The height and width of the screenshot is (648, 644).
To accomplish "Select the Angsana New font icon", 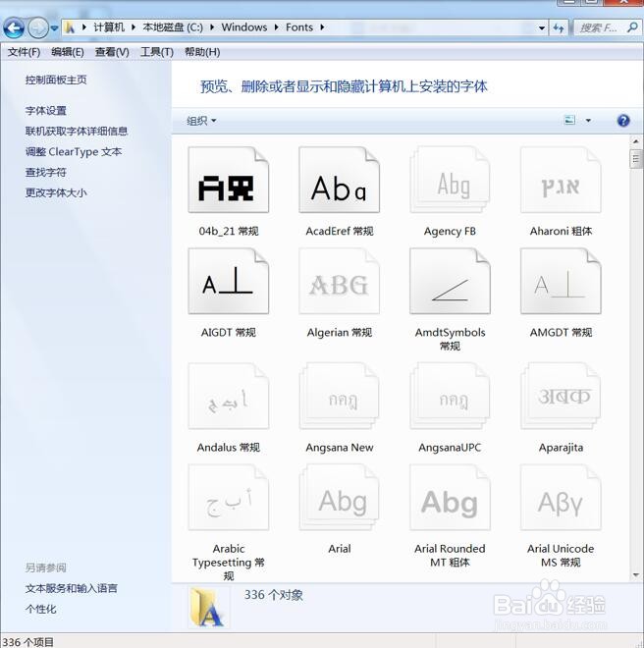I will pos(339,397).
